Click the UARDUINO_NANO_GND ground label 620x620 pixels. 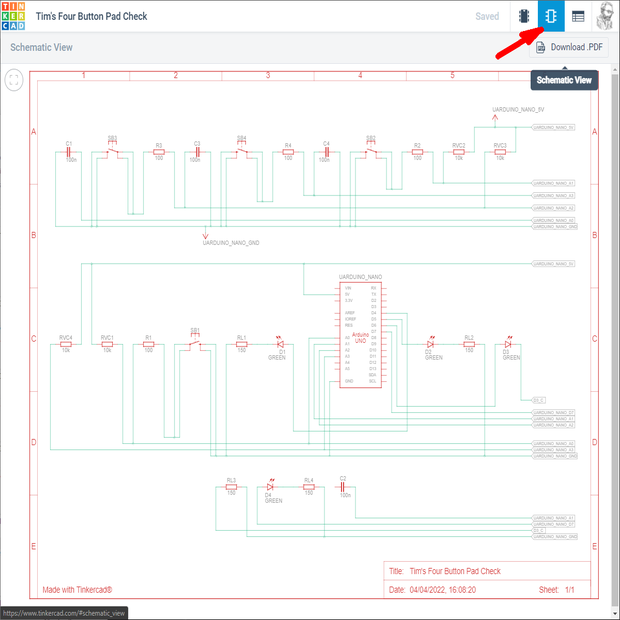(231, 242)
